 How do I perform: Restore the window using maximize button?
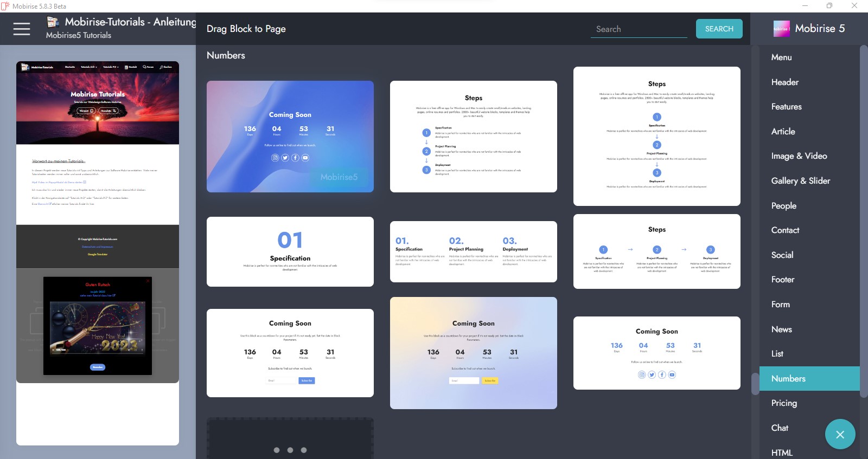(x=829, y=6)
